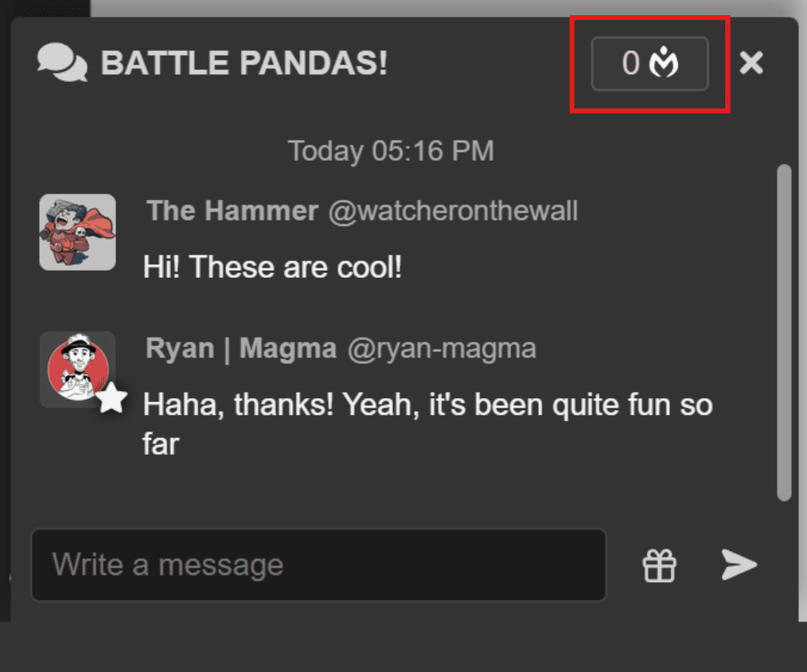
Task: Click the word "far" in Ryan's reply
Action: pos(161,443)
